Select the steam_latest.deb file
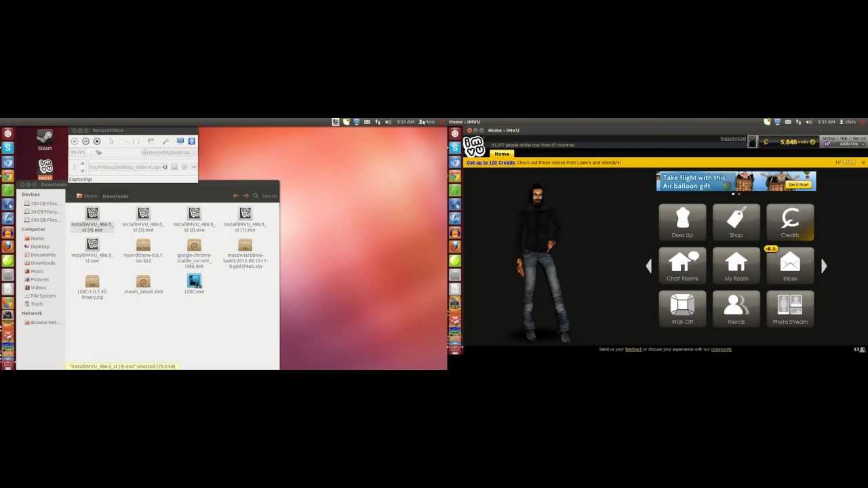The height and width of the screenshot is (488, 868). pyautogui.click(x=143, y=285)
